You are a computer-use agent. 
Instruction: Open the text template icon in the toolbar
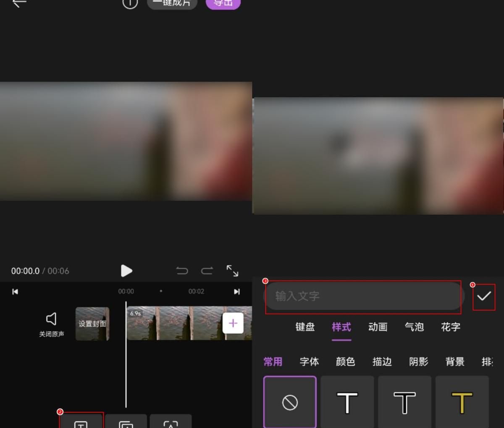126,423
